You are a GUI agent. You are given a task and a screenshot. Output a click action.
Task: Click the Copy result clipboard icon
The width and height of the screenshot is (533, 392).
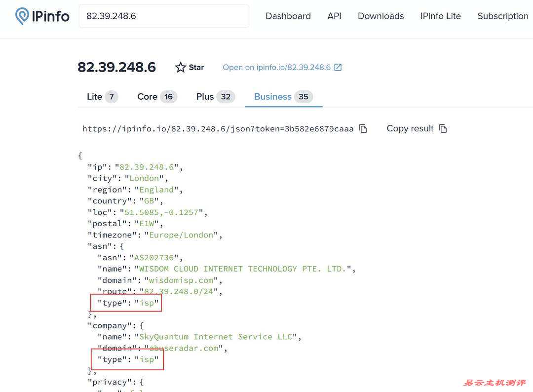[x=443, y=129]
